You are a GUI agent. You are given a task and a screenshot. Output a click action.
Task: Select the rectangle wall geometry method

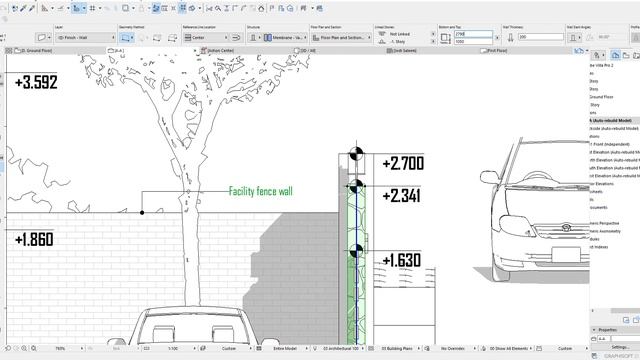(x=157, y=38)
